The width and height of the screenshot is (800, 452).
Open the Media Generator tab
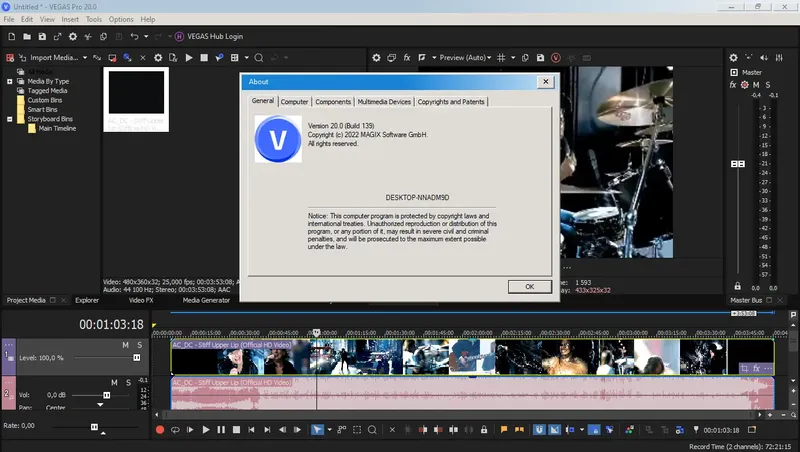pyautogui.click(x=206, y=300)
